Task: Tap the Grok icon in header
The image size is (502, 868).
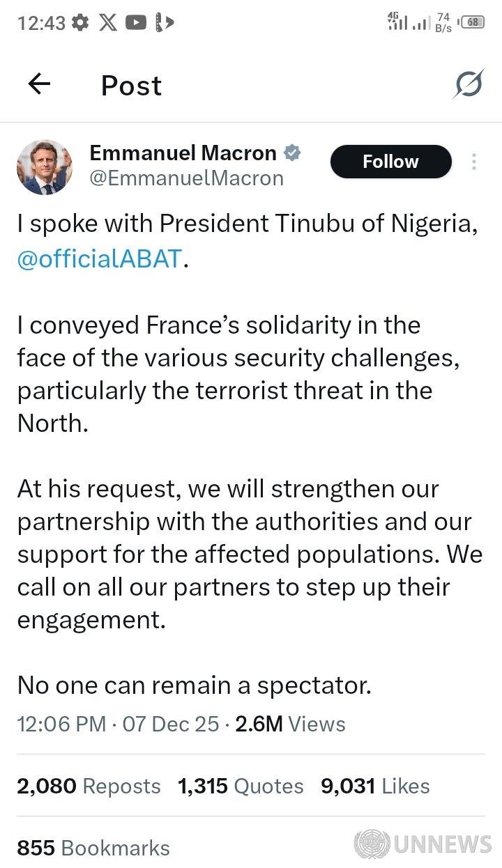Action: click(469, 85)
